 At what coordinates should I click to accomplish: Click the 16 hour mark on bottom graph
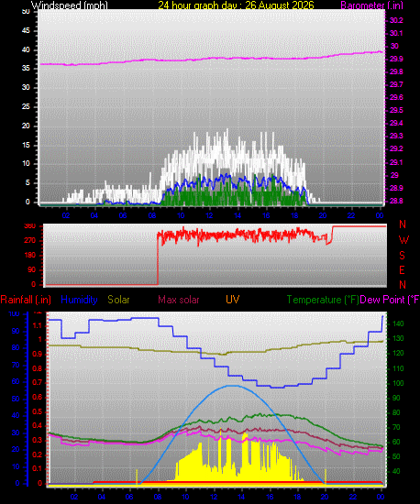pos(270,497)
